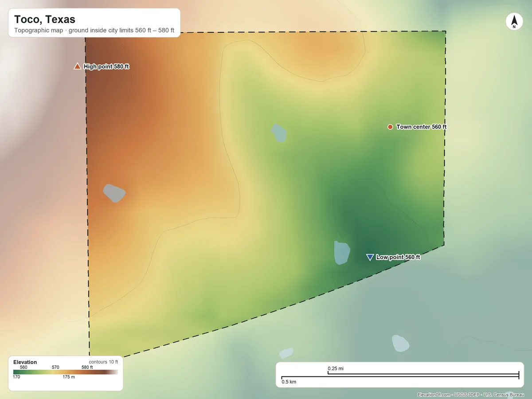Screen dimensions: 532x399
Task: Click the Town center red dot marker
Action: coord(390,127)
